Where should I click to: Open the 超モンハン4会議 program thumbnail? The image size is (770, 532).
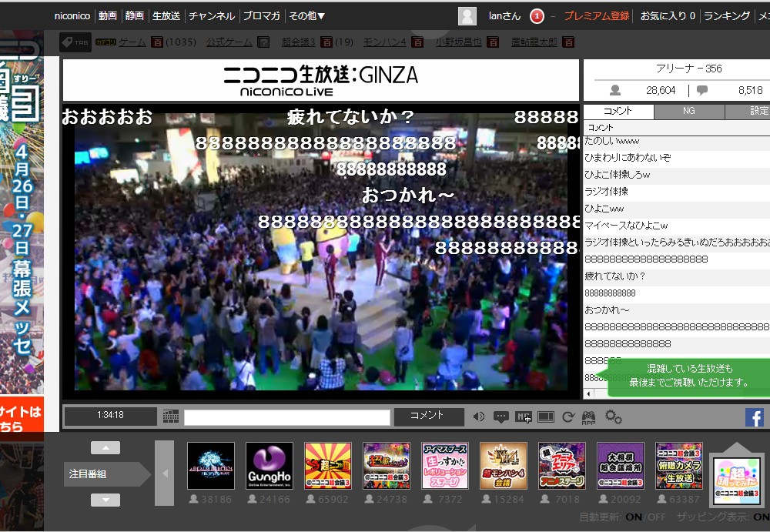pos(504,466)
